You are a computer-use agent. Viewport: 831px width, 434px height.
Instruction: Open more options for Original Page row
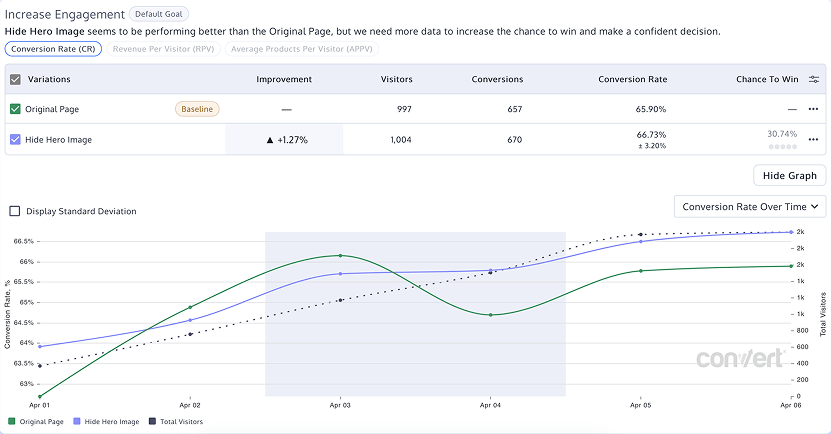click(x=814, y=109)
